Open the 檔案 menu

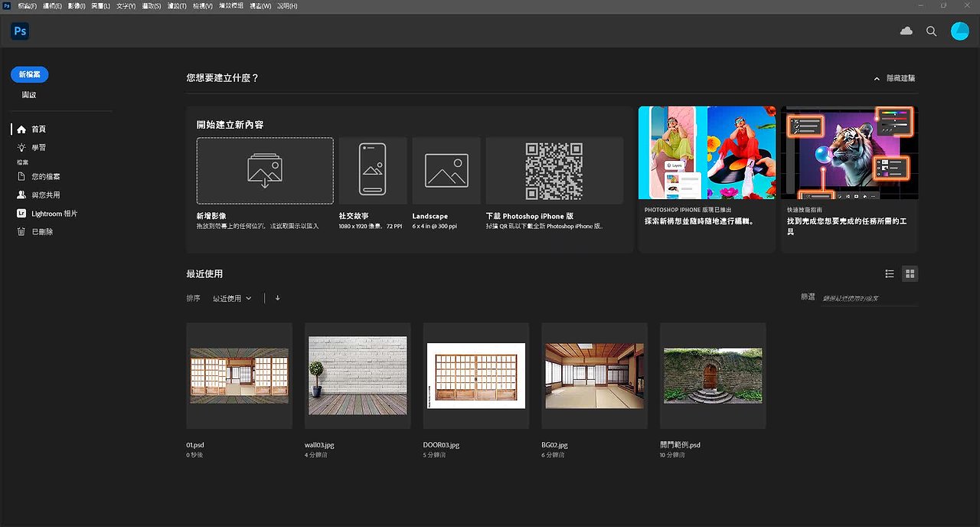[27, 5]
